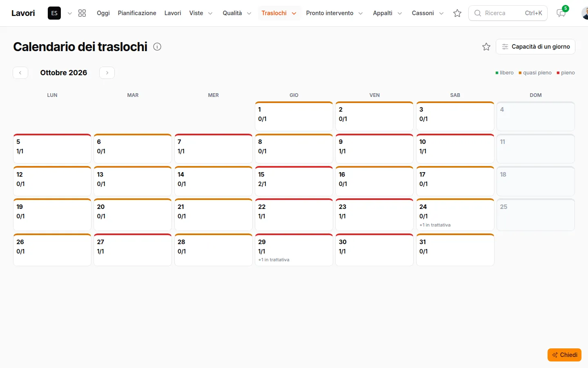This screenshot has width=588, height=368.
Task: Expand the workspace switcher chevron
Action: point(70,13)
